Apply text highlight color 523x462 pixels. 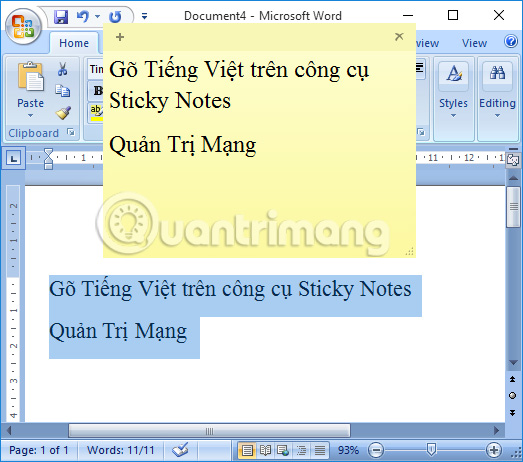coord(97,112)
